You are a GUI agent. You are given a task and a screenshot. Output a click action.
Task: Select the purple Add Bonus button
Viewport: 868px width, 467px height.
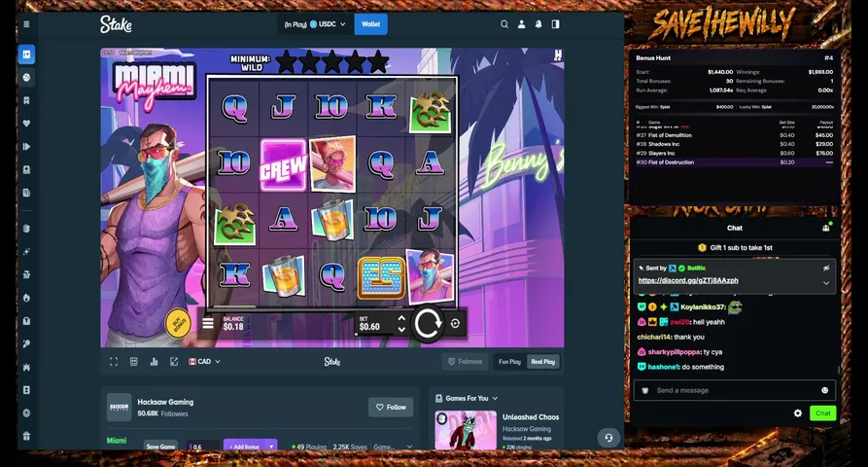coord(245,447)
